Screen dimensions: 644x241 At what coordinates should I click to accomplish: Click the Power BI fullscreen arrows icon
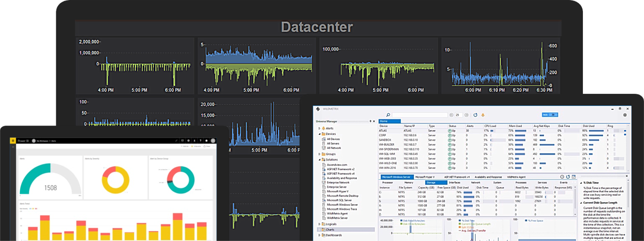(177, 141)
